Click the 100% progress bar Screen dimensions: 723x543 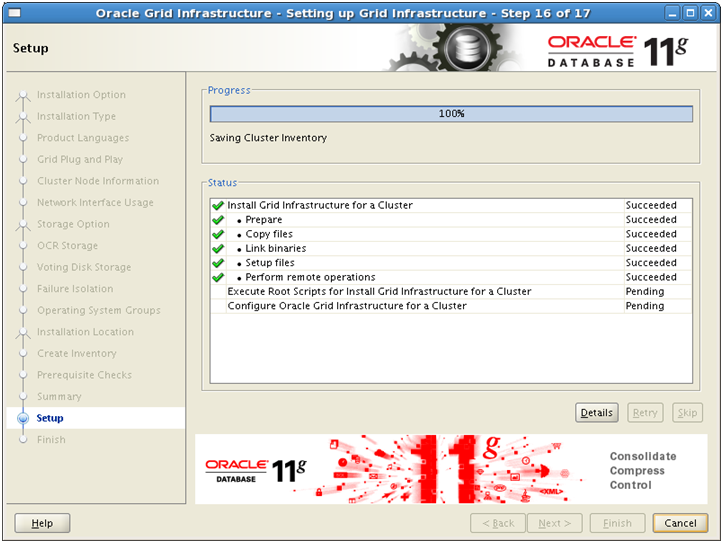tap(451, 114)
